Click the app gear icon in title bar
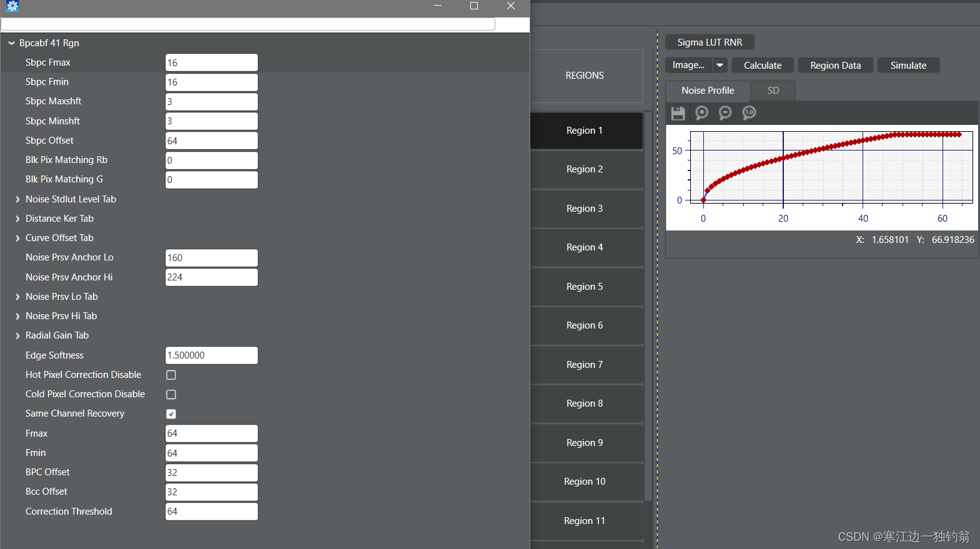The height and width of the screenshot is (549, 980). [x=12, y=6]
